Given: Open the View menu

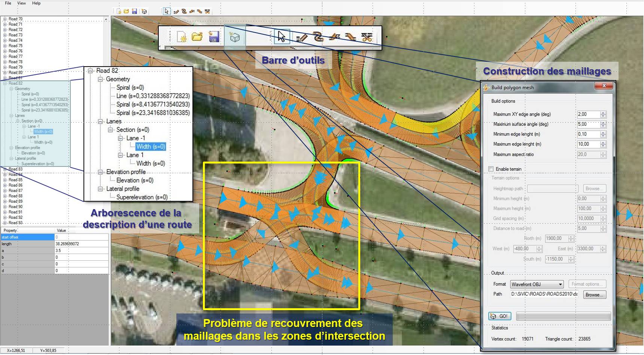Looking at the screenshot, I should pos(21,3).
